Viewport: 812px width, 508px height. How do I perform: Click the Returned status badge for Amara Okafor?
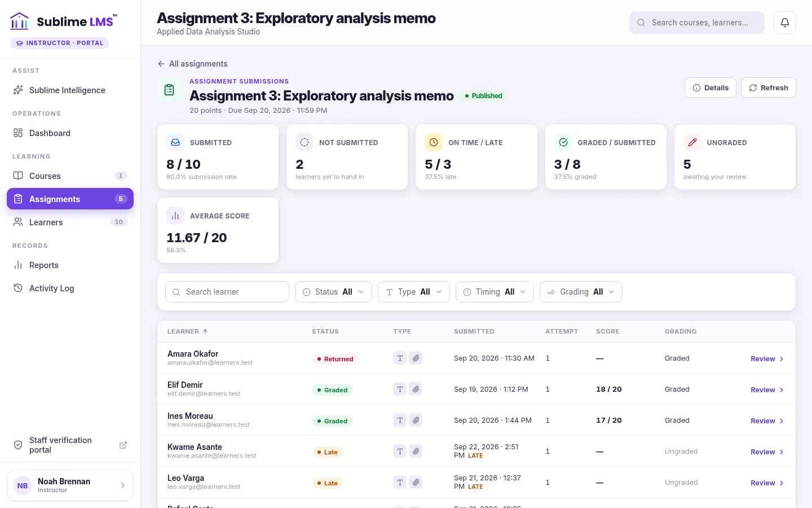pos(335,359)
